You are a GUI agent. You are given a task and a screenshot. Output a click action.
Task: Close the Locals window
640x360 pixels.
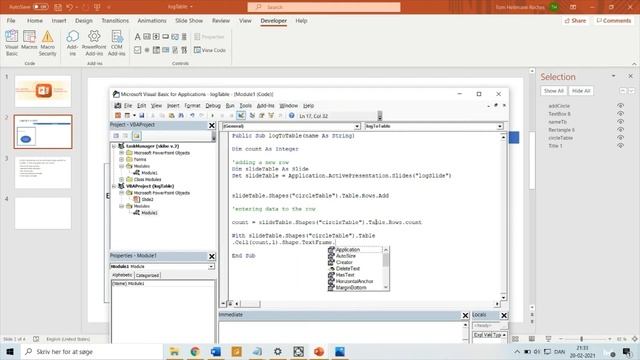[504, 315]
